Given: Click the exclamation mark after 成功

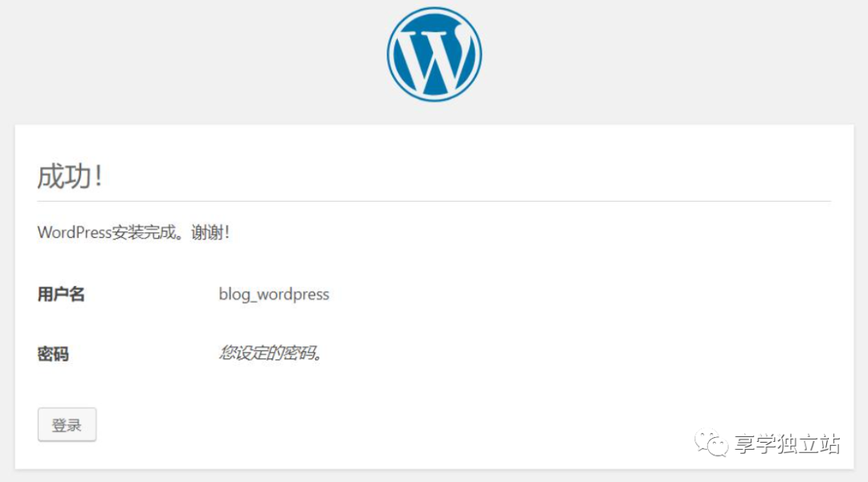Looking at the screenshot, I should coord(99,177).
